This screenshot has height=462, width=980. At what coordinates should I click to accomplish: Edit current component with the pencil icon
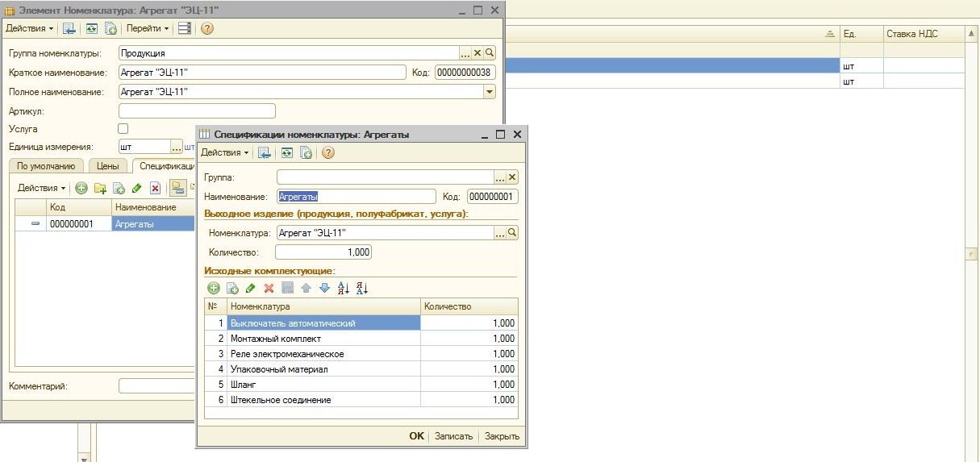click(250, 288)
